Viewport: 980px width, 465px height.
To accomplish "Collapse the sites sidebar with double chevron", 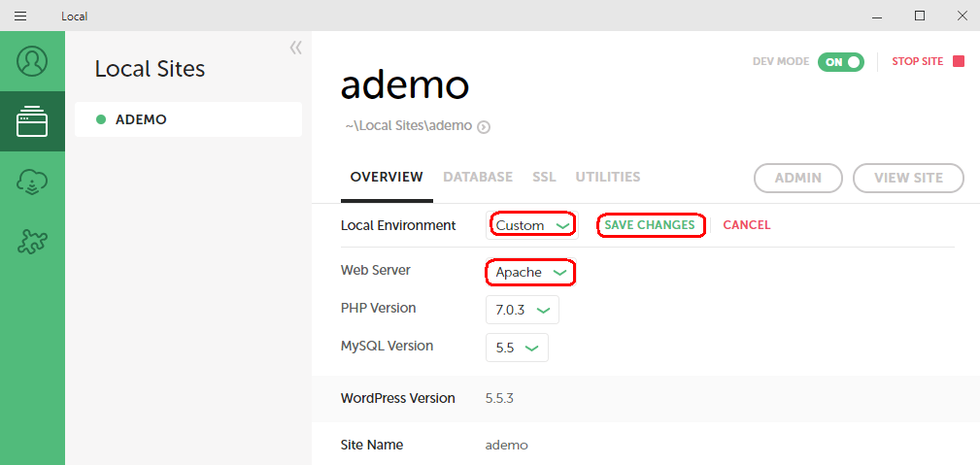I will 295,48.
